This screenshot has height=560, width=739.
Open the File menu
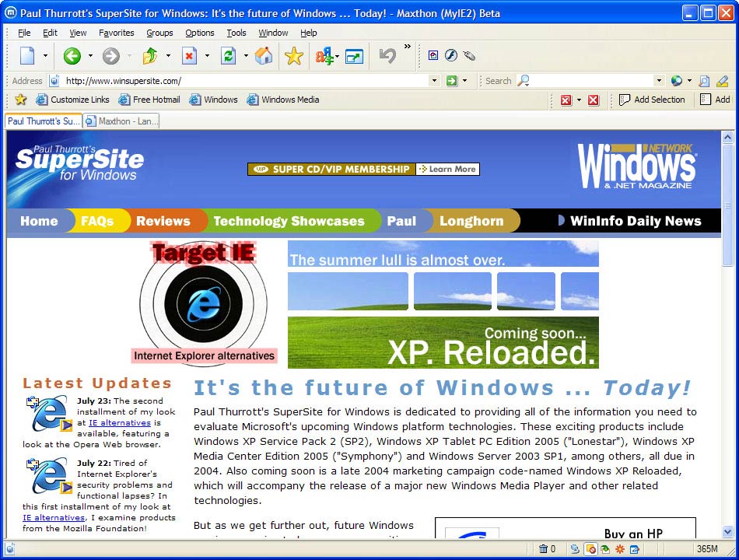coord(24,33)
